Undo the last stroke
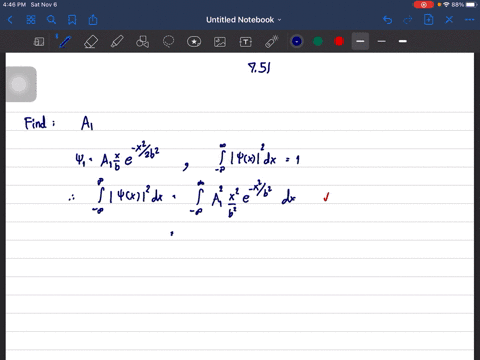The image size is (480, 360). [387, 20]
